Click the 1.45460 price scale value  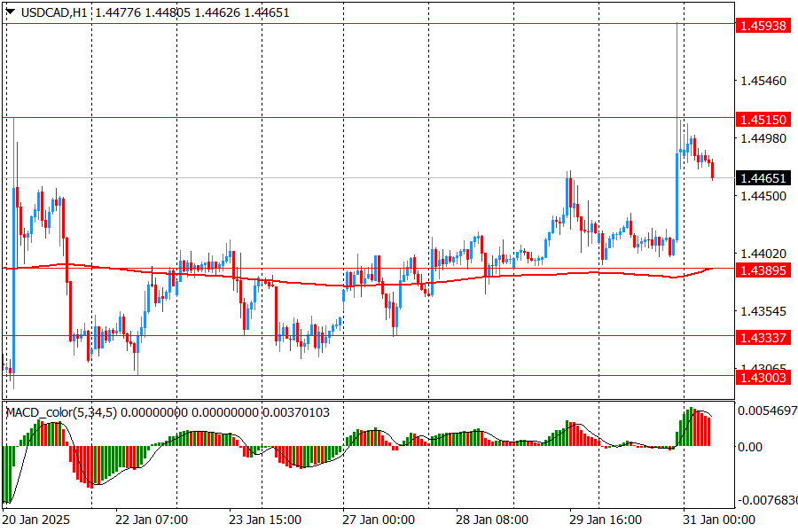pos(763,81)
